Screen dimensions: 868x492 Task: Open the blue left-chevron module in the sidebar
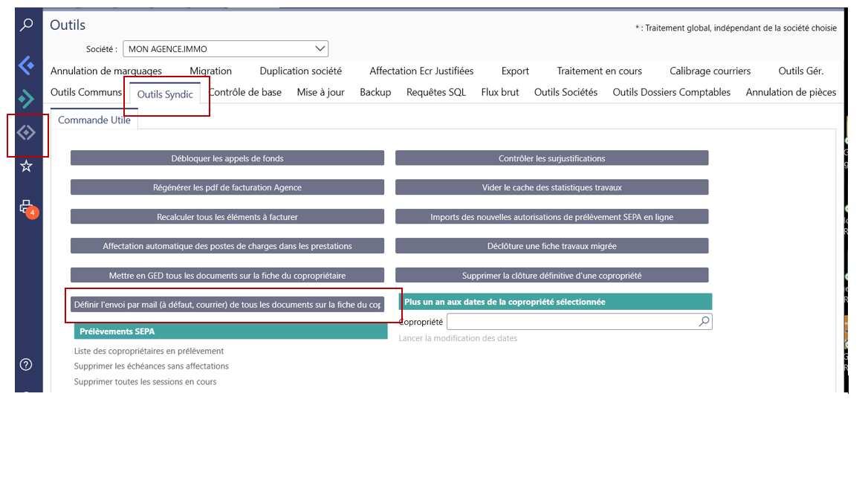(x=26, y=65)
